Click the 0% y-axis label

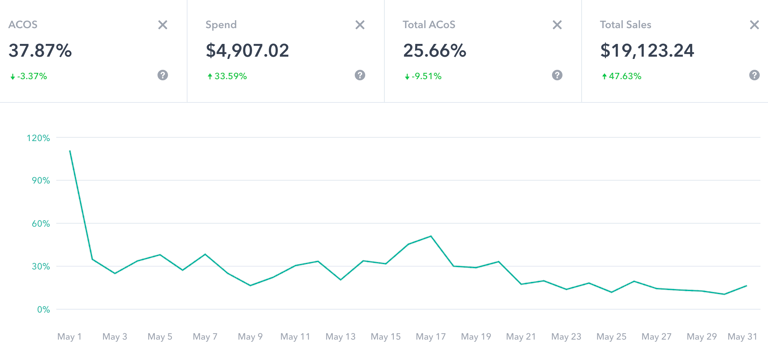[44, 310]
